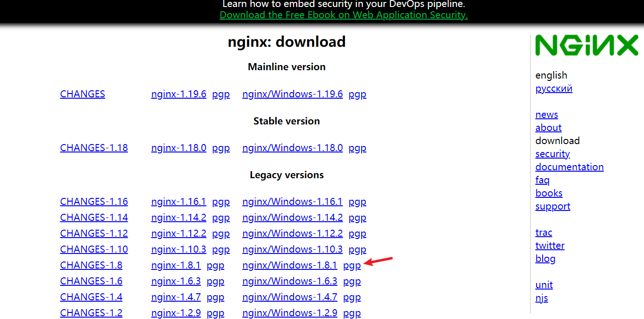The image size is (644, 319).
Task: Open the blog link
Action: pyautogui.click(x=545, y=259)
